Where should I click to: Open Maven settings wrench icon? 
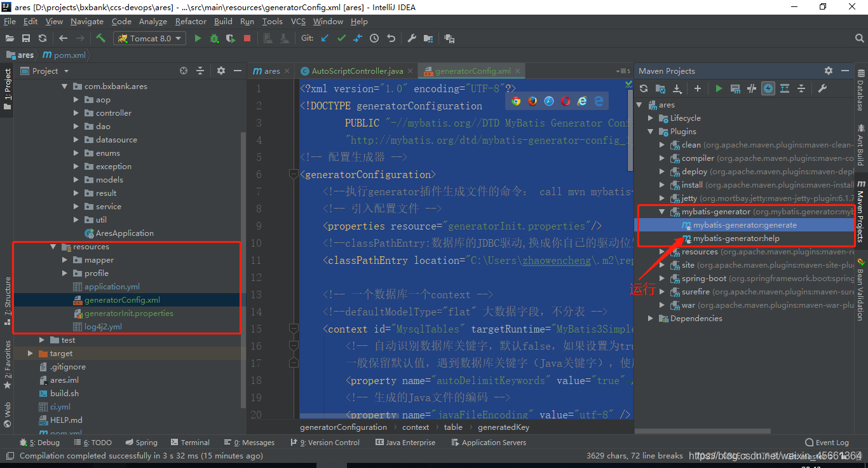tap(822, 88)
